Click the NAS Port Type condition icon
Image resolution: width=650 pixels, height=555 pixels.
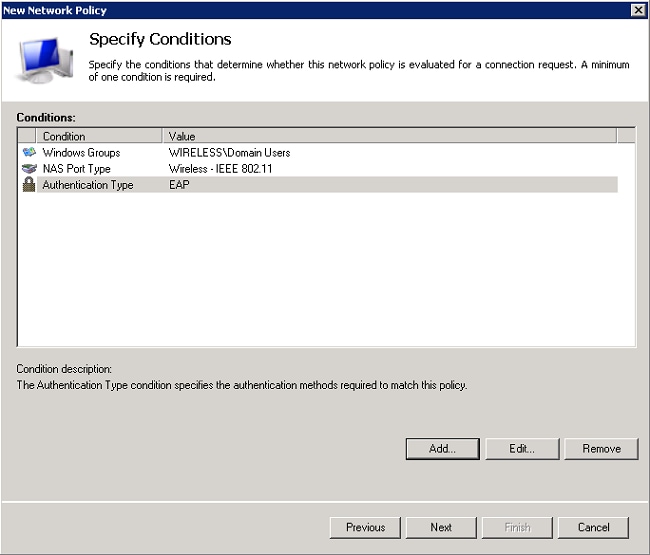point(29,169)
